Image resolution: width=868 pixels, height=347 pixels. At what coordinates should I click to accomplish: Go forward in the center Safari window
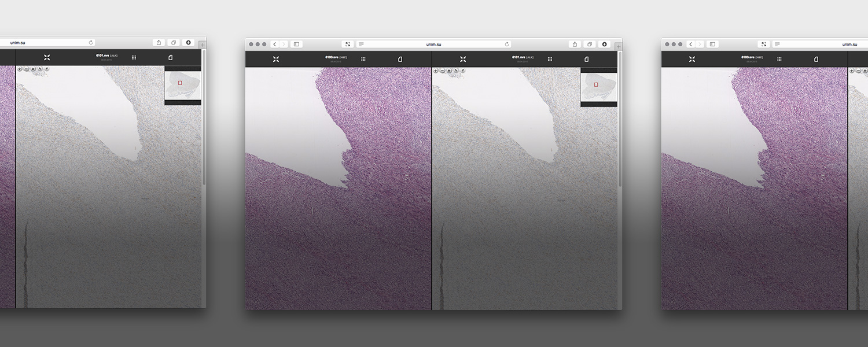click(x=283, y=44)
